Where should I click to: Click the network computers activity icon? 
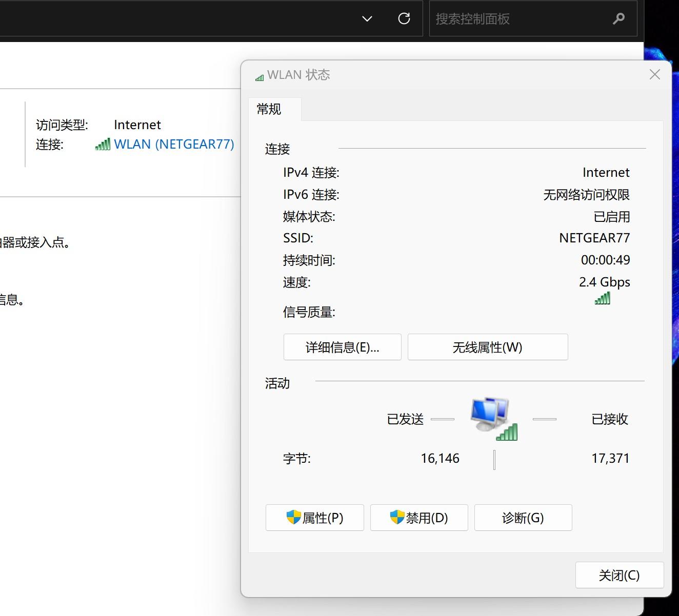pyautogui.click(x=494, y=419)
